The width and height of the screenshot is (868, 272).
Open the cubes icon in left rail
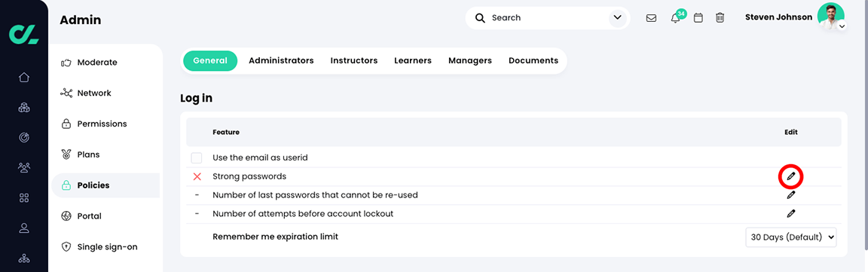click(x=24, y=108)
